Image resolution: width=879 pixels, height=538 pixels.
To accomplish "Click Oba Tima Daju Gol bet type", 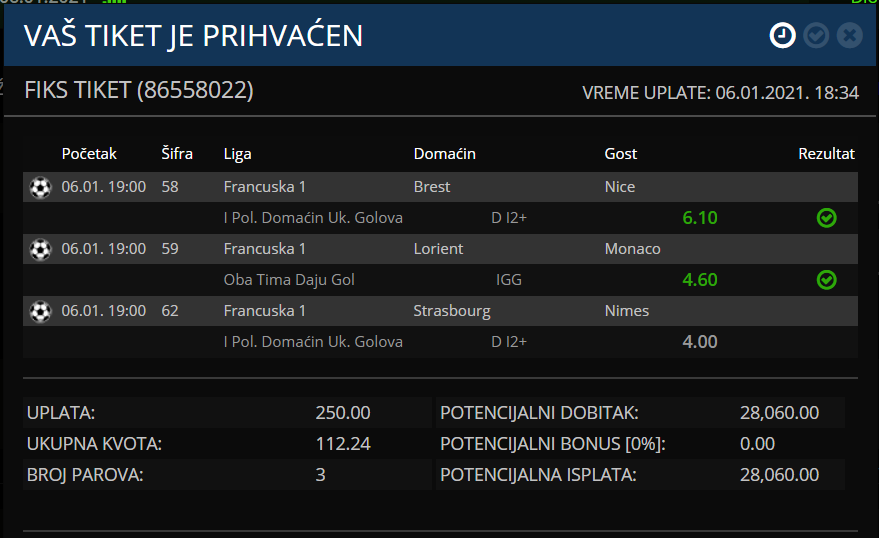I will click(289, 280).
